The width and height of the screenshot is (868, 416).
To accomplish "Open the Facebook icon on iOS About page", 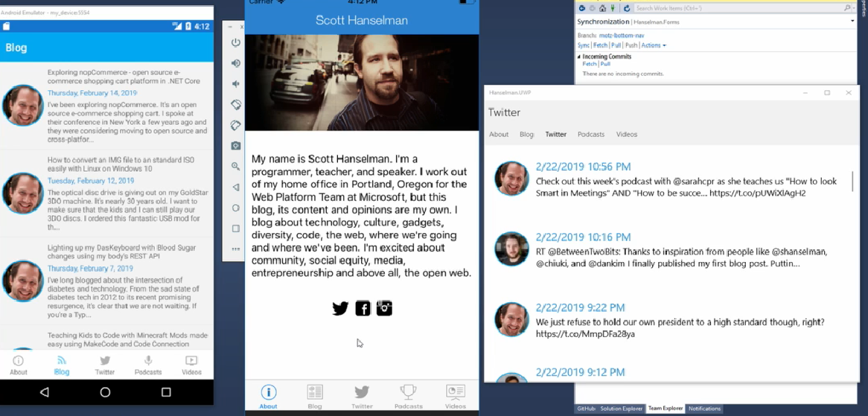I will coord(363,308).
